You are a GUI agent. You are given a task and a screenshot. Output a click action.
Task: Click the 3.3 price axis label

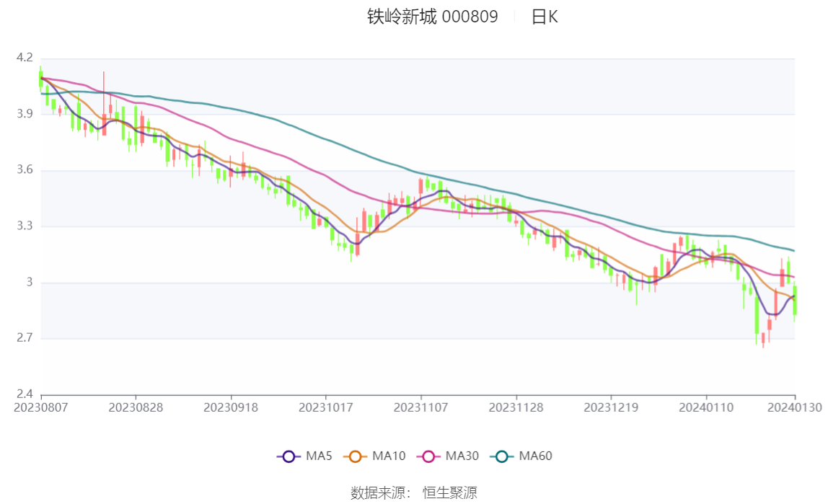point(25,226)
